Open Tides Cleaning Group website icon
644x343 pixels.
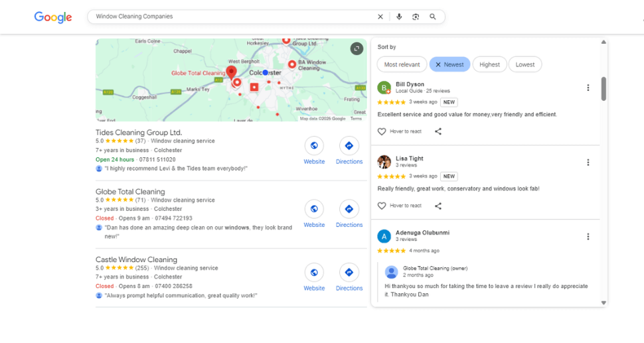[314, 146]
